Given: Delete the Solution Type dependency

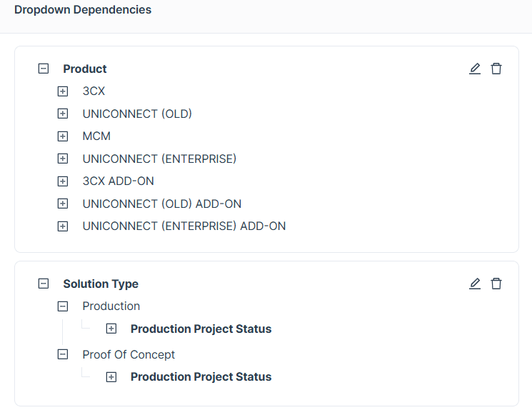Looking at the screenshot, I should coord(496,284).
